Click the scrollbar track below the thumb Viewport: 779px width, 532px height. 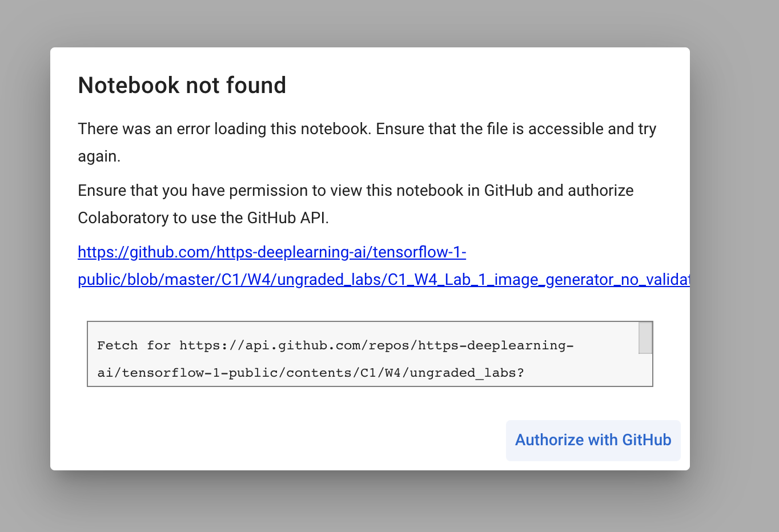645,370
